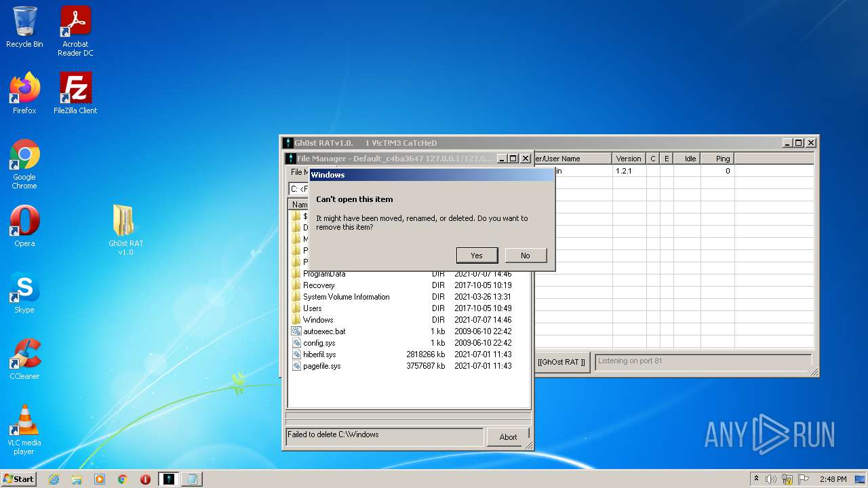Image resolution: width=868 pixels, height=488 pixels.
Task: Click the 'Listening on port 81' status field
Action: pyautogui.click(x=703, y=361)
